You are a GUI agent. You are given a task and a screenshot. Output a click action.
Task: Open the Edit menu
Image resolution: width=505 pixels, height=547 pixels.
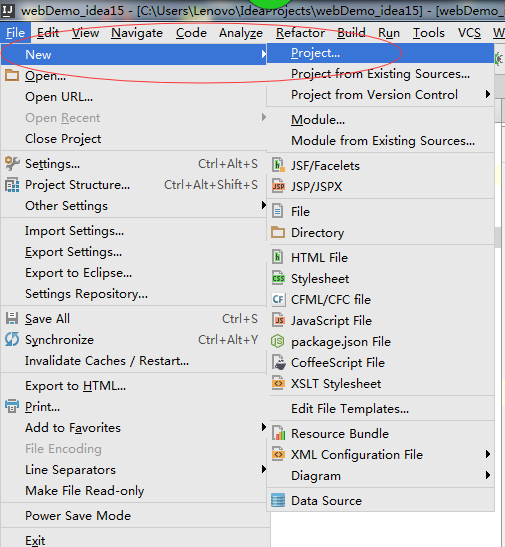[48, 33]
